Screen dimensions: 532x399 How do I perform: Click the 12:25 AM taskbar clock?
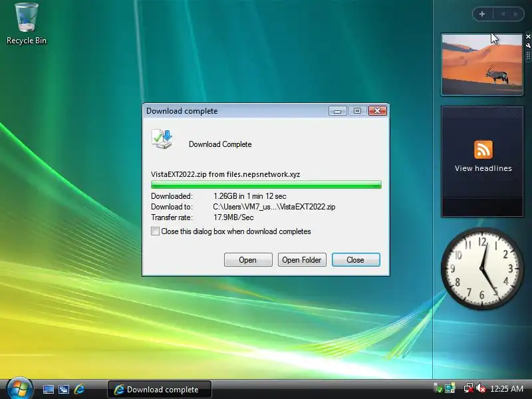(x=507, y=389)
